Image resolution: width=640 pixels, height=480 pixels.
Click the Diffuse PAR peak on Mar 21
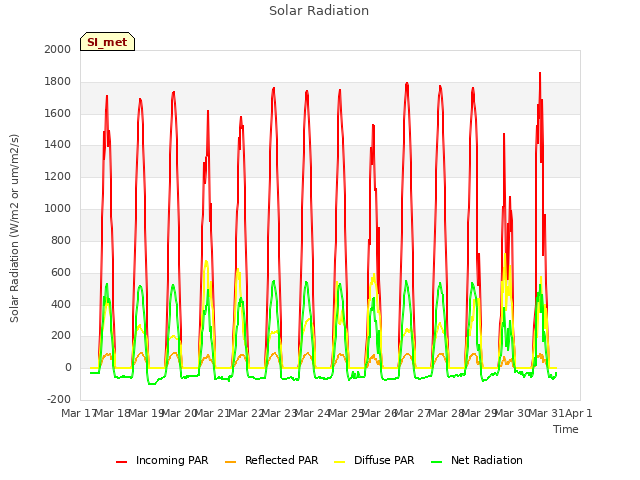(206, 261)
